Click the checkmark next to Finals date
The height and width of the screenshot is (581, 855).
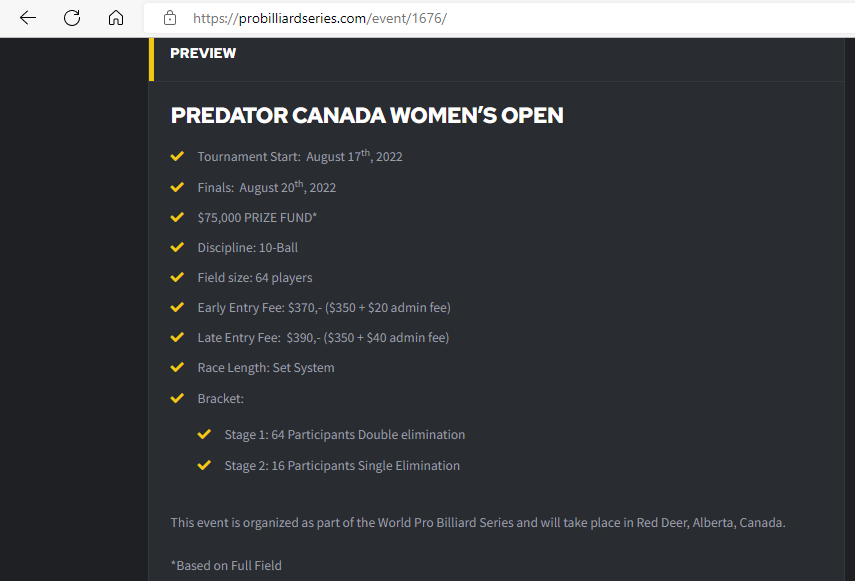pos(177,187)
